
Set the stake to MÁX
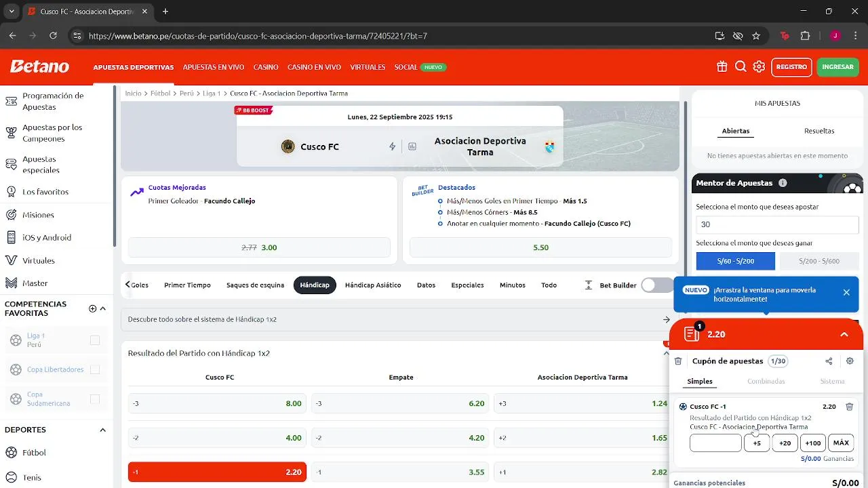tap(841, 443)
